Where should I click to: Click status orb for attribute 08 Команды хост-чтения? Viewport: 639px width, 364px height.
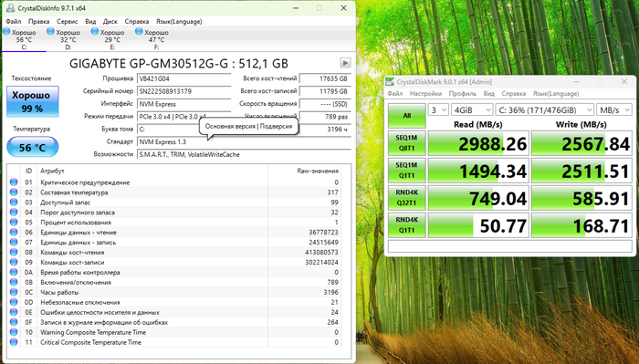click(x=14, y=252)
